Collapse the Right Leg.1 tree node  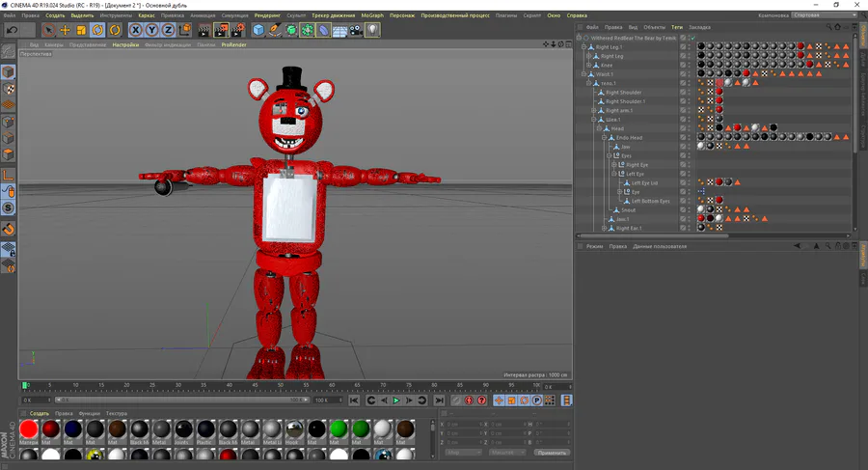583,47
